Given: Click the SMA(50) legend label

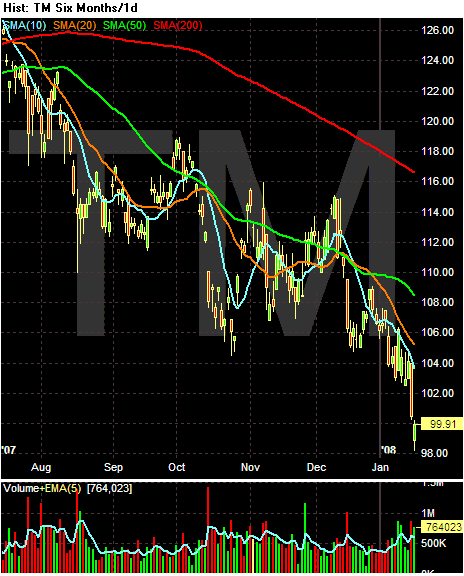Looking at the screenshot, I should pyautogui.click(x=125, y=25).
